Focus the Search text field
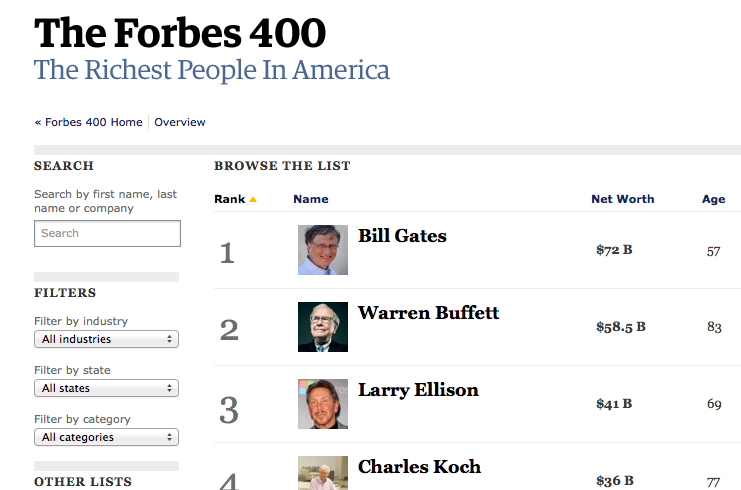The image size is (741, 490). click(107, 233)
